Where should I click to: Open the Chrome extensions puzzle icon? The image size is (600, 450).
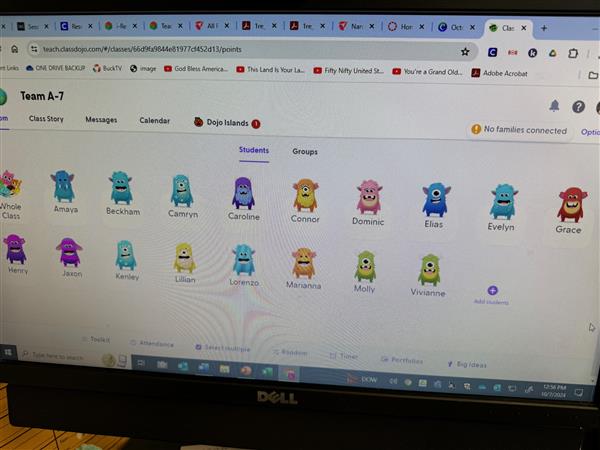tap(573, 53)
